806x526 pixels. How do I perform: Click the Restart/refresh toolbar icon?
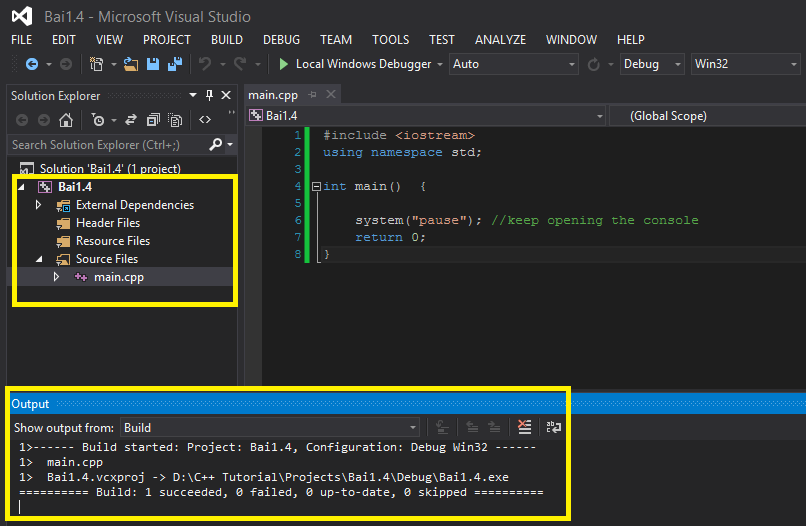click(x=593, y=64)
